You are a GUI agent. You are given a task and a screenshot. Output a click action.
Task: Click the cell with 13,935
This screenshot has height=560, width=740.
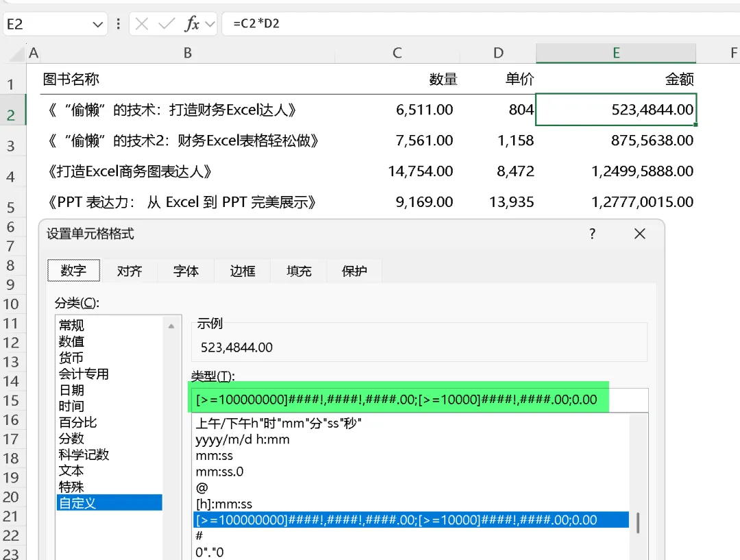[498, 202]
